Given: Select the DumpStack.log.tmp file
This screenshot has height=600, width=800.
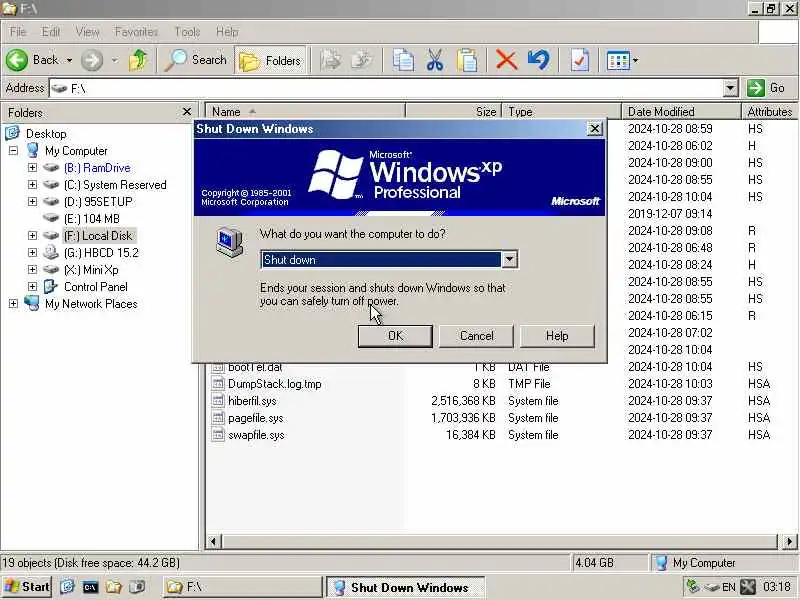Looking at the screenshot, I should point(274,384).
